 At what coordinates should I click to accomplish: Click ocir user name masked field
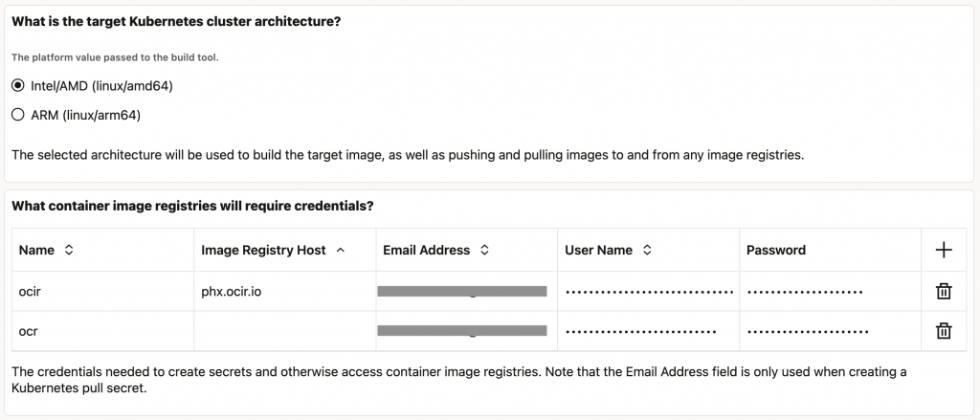[649, 291]
